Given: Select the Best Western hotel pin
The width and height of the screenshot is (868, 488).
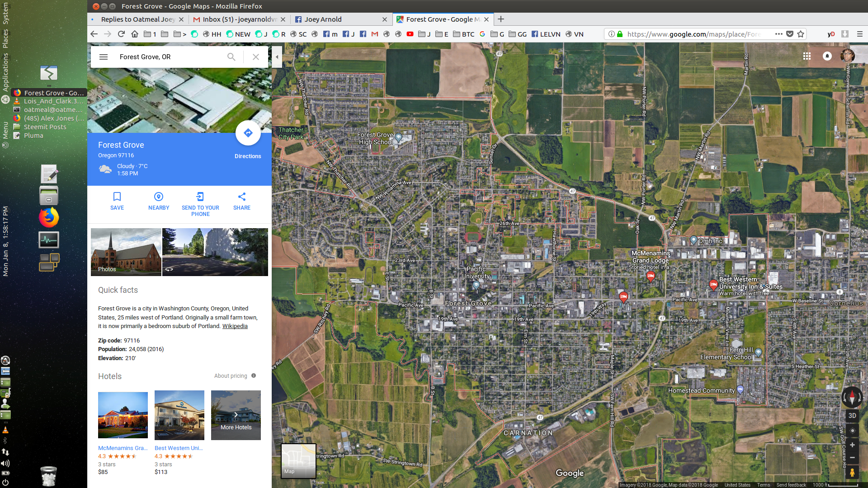Looking at the screenshot, I should point(713,285).
